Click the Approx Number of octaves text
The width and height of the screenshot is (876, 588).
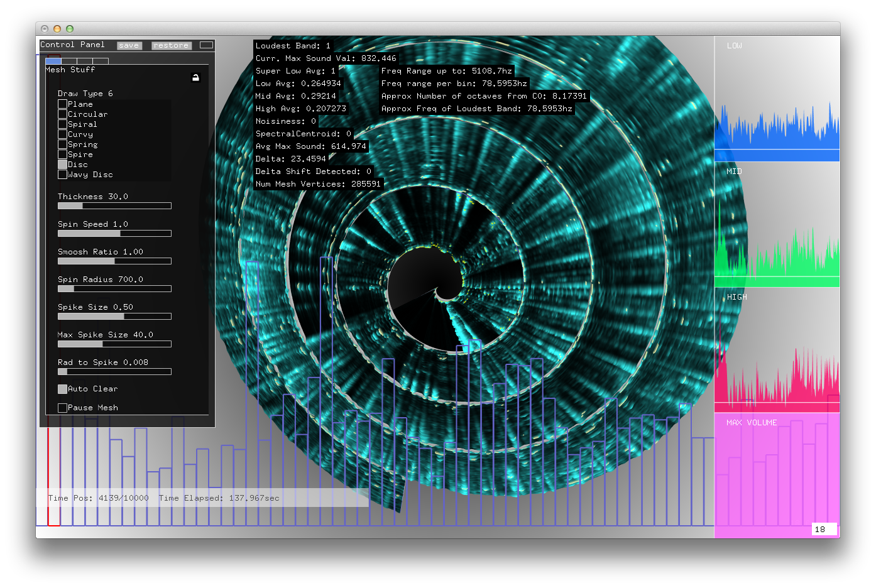pyautogui.click(x=485, y=96)
